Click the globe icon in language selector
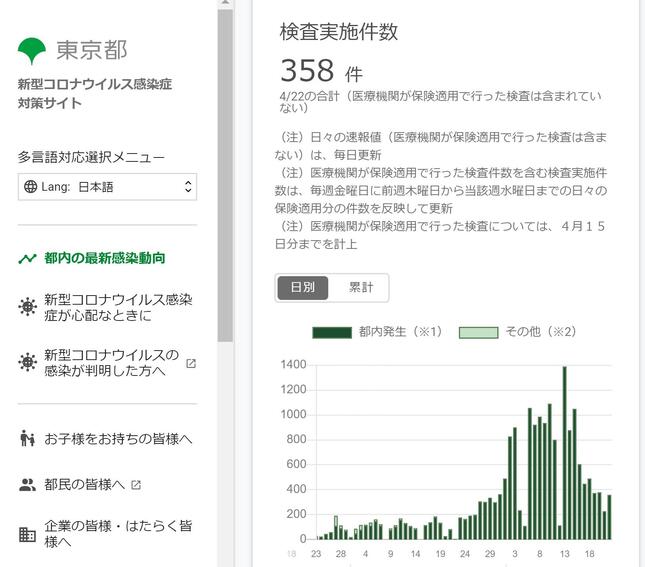 [x=31, y=187]
